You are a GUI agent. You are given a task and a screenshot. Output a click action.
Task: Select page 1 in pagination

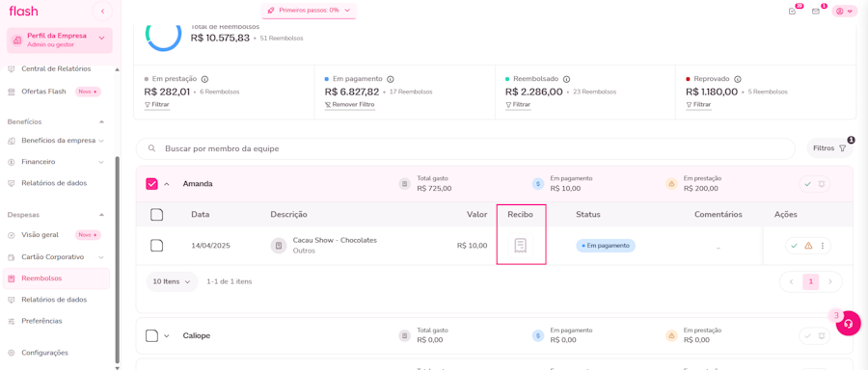coord(811,282)
